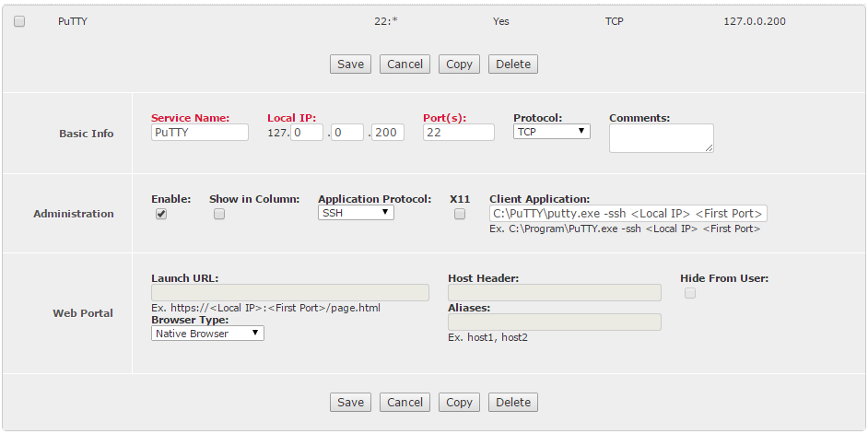Image resolution: width=868 pixels, height=434 pixels.
Task: Click the Web Portal section label
Action: pyautogui.click(x=83, y=313)
